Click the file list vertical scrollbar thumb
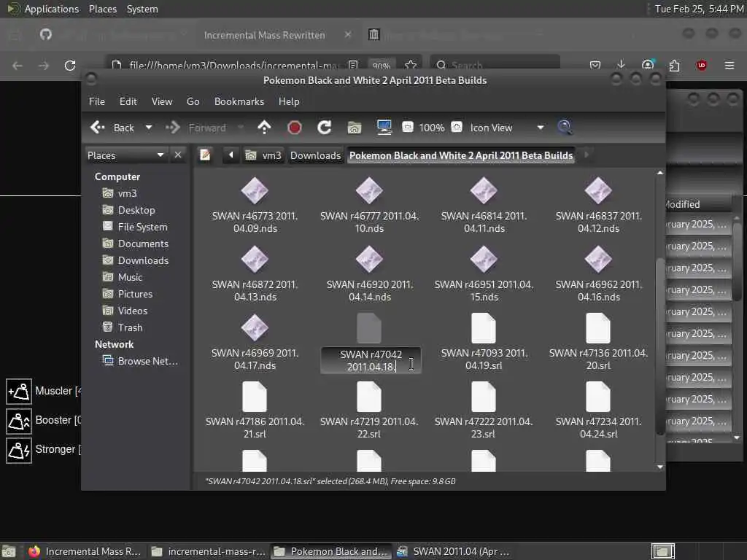The height and width of the screenshot is (560, 747). pyautogui.click(x=659, y=346)
